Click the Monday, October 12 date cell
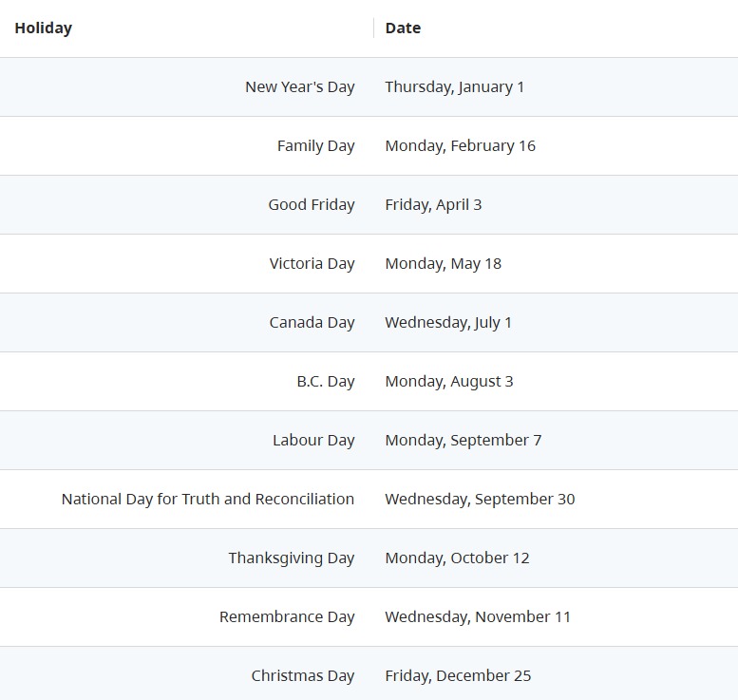The width and height of the screenshot is (738, 700). coord(457,558)
